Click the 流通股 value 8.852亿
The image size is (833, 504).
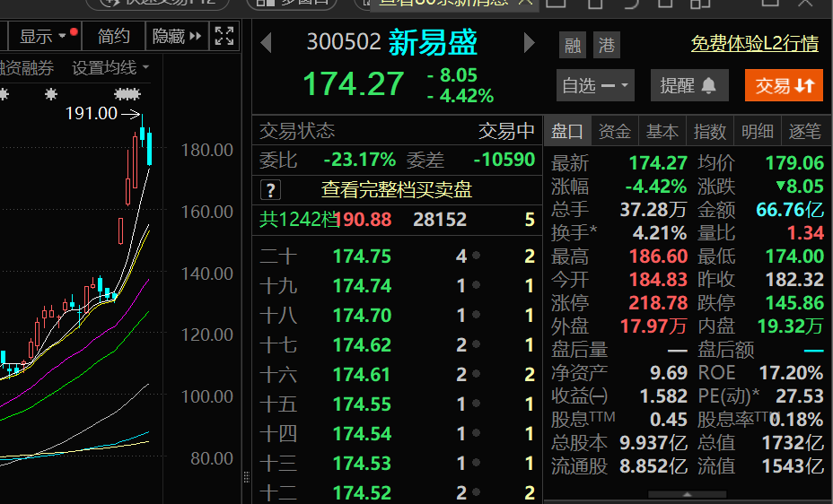[653, 466]
